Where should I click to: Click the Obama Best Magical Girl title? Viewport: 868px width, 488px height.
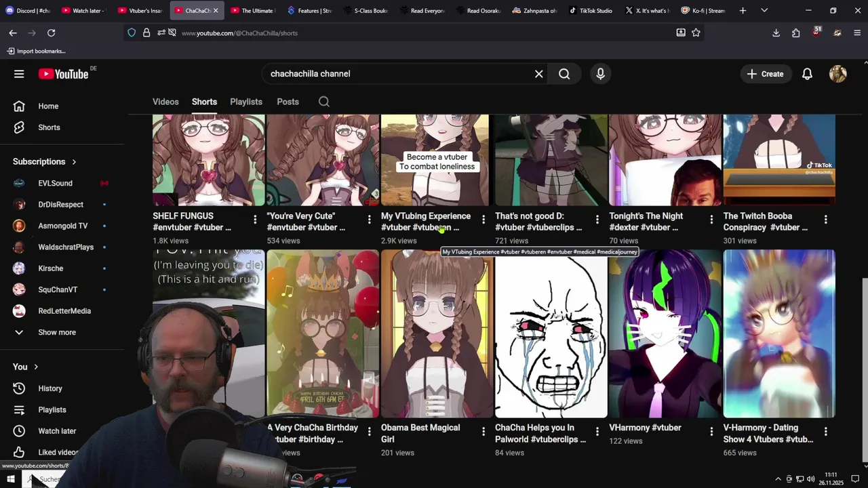[420, 433]
